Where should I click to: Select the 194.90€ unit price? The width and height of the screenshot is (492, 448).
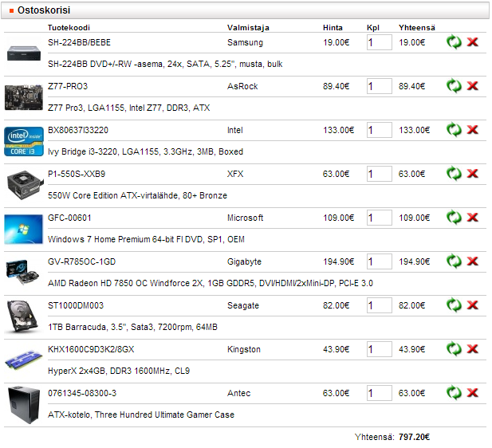tap(339, 261)
